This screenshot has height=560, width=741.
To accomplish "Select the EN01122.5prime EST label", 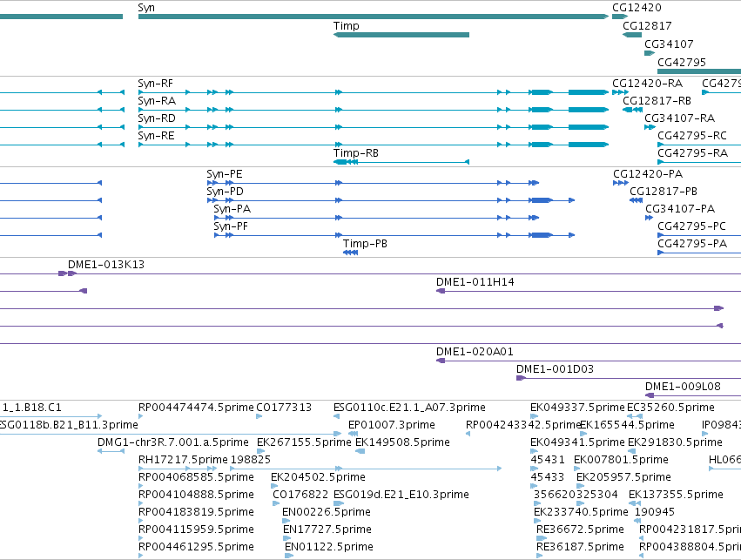I will tap(329, 547).
